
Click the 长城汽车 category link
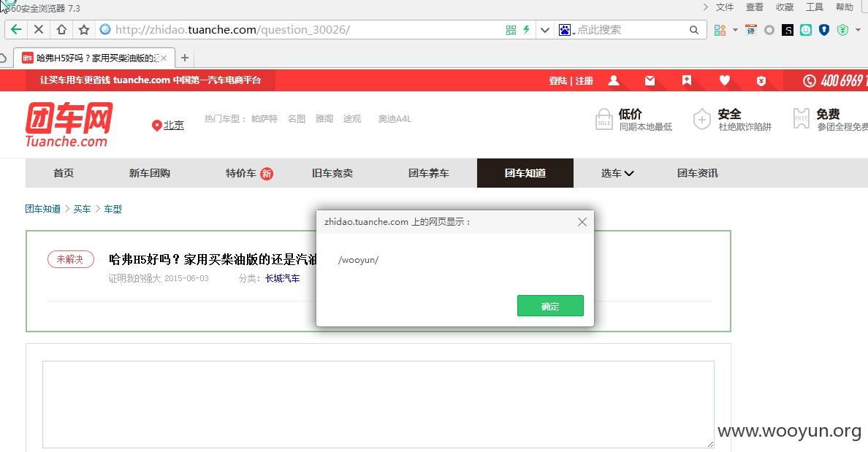(282, 278)
